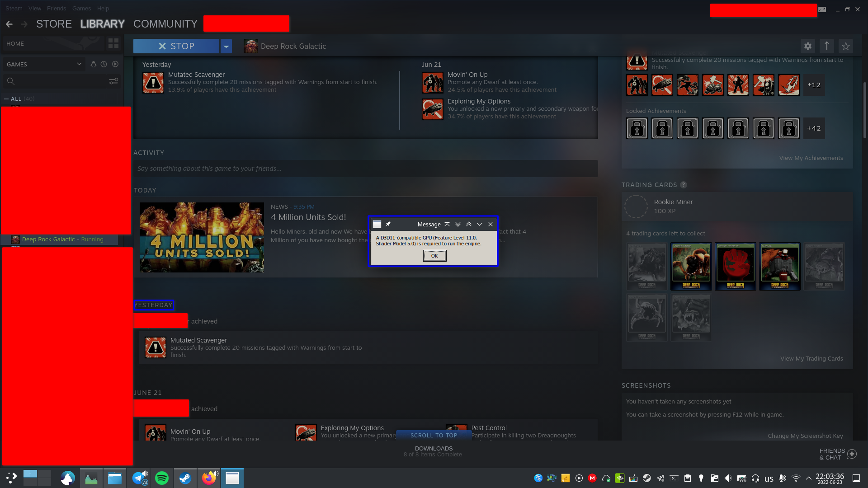This screenshot has height=488, width=868.
Task: Click the us keyboard layout indicator
Action: click(x=769, y=479)
